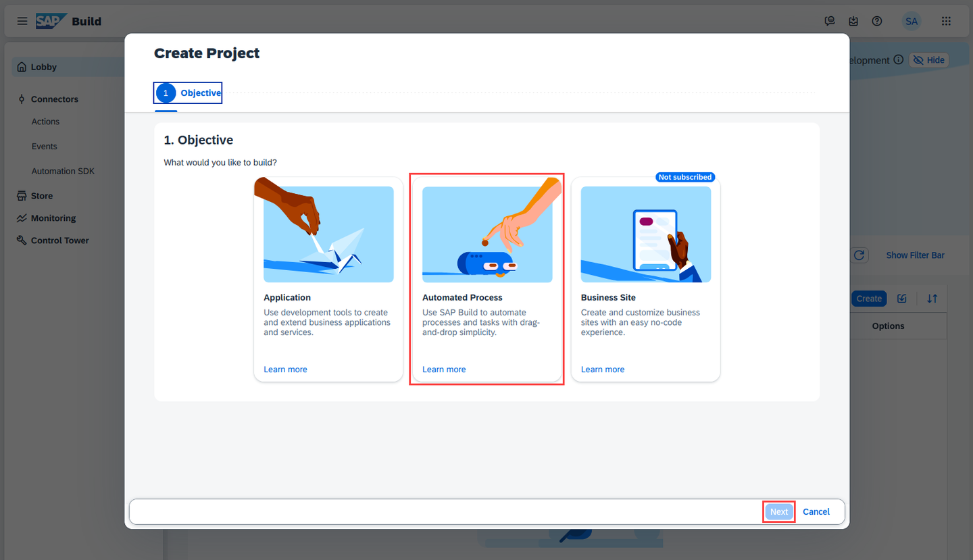Screen dimensions: 973x560
Task: Click the info icon beside Hide
Action: click(x=898, y=59)
